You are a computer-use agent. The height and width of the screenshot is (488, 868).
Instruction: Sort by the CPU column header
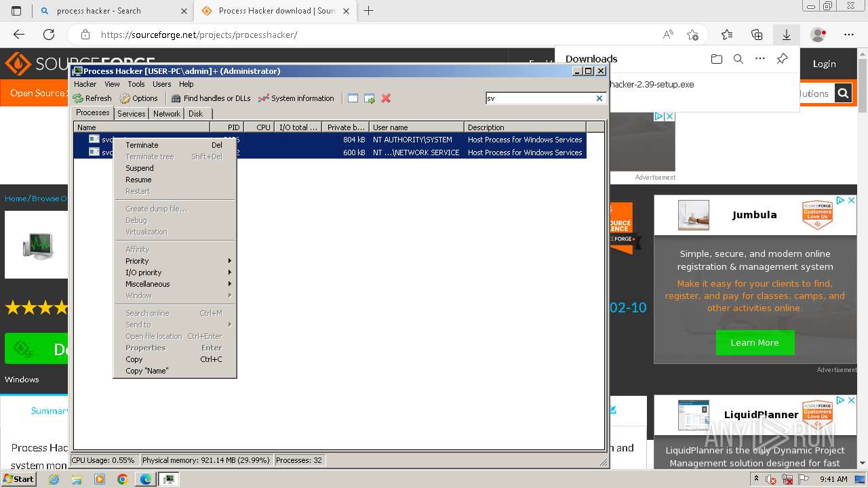coord(259,127)
